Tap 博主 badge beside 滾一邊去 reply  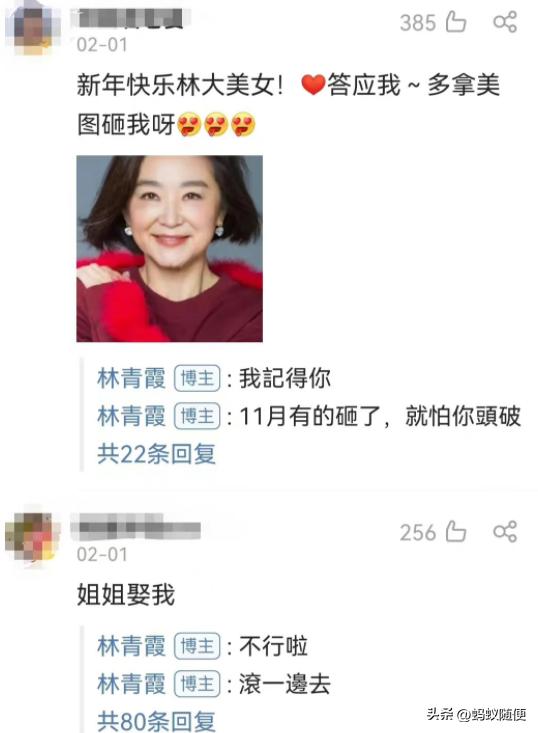pos(197,684)
